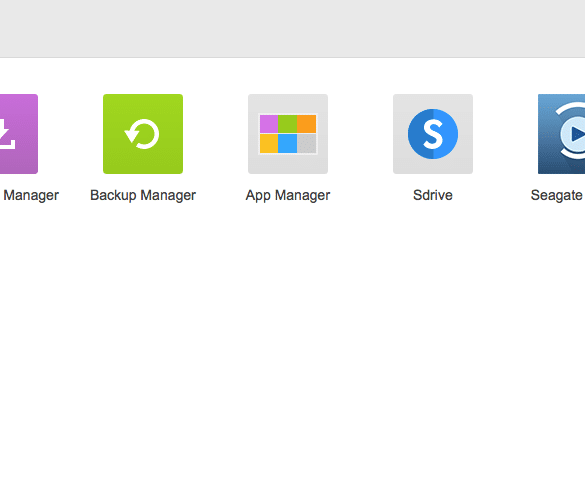The image size is (585, 500).
Task: Click the Sdrive label text
Action: 433,195
